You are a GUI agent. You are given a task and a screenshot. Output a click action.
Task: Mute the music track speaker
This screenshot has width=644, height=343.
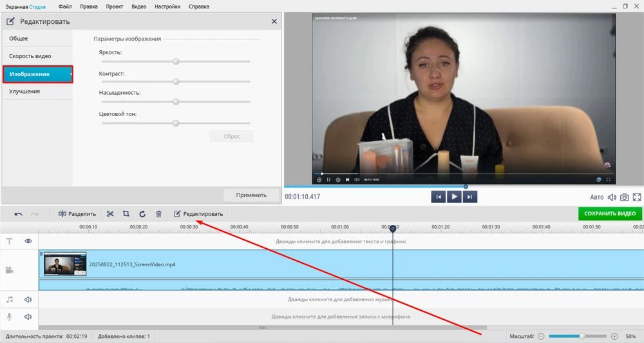click(x=28, y=299)
